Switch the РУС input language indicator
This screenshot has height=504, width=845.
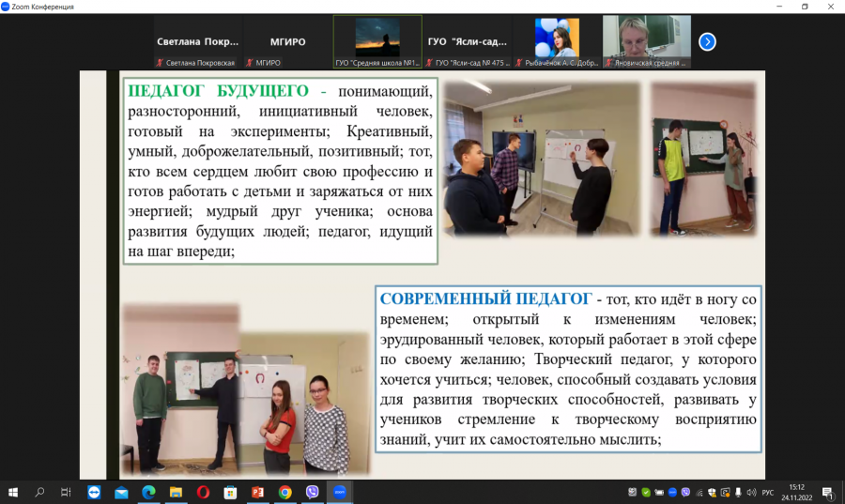[x=768, y=492]
